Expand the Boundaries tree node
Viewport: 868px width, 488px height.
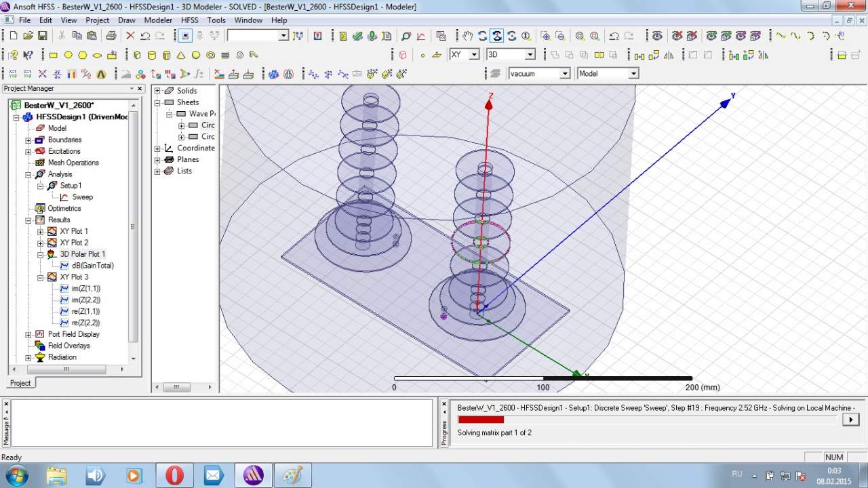[x=28, y=140]
